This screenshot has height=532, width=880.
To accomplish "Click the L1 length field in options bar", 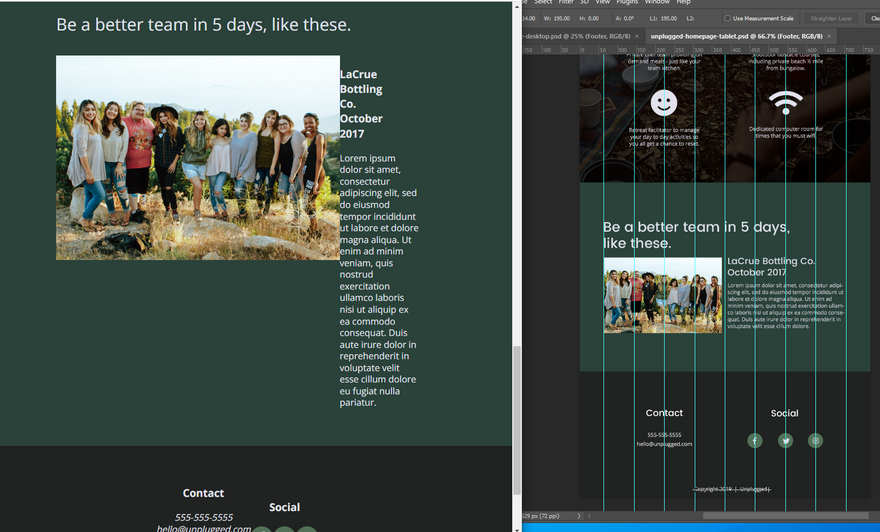I will click(x=667, y=18).
